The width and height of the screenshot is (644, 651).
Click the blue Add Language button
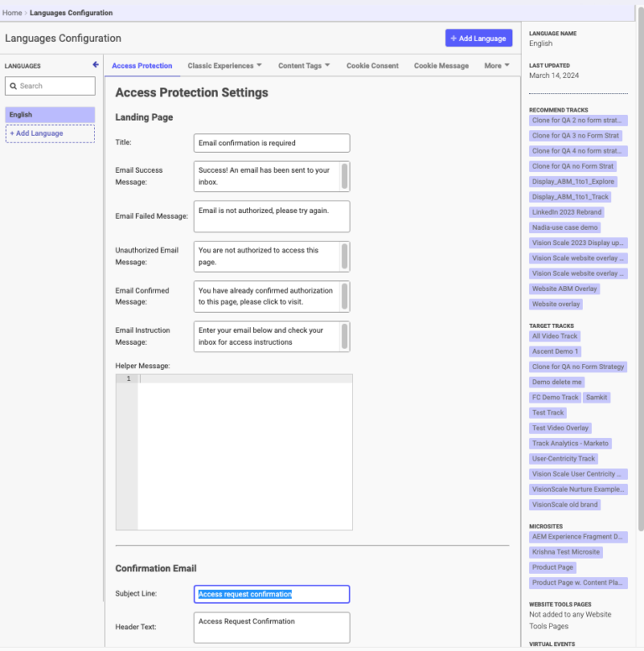(x=479, y=39)
